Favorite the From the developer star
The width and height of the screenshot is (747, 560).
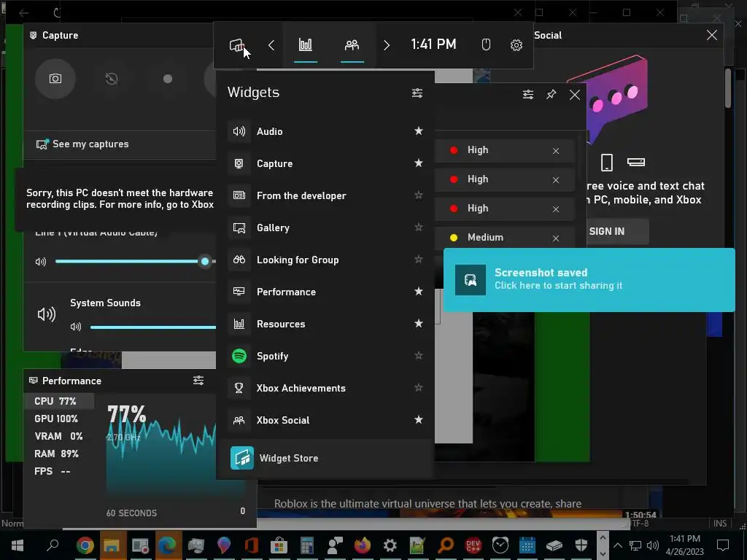418,195
